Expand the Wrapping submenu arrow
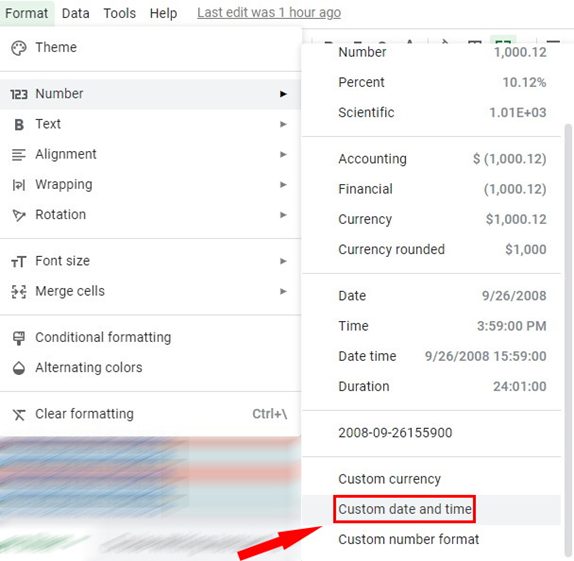The width and height of the screenshot is (574, 561). [x=283, y=185]
